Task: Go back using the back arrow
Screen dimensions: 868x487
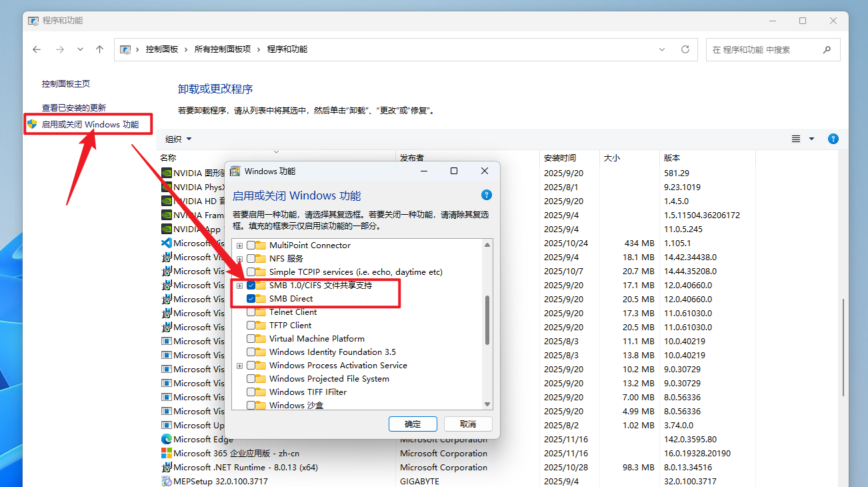Action: [x=37, y=49]
